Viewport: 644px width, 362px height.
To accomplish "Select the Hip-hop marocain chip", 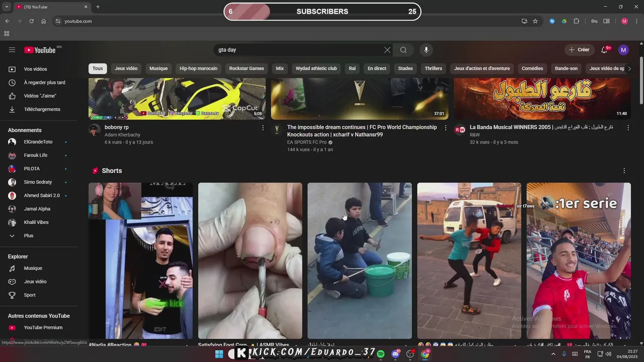I will click(x=198, y=68).
